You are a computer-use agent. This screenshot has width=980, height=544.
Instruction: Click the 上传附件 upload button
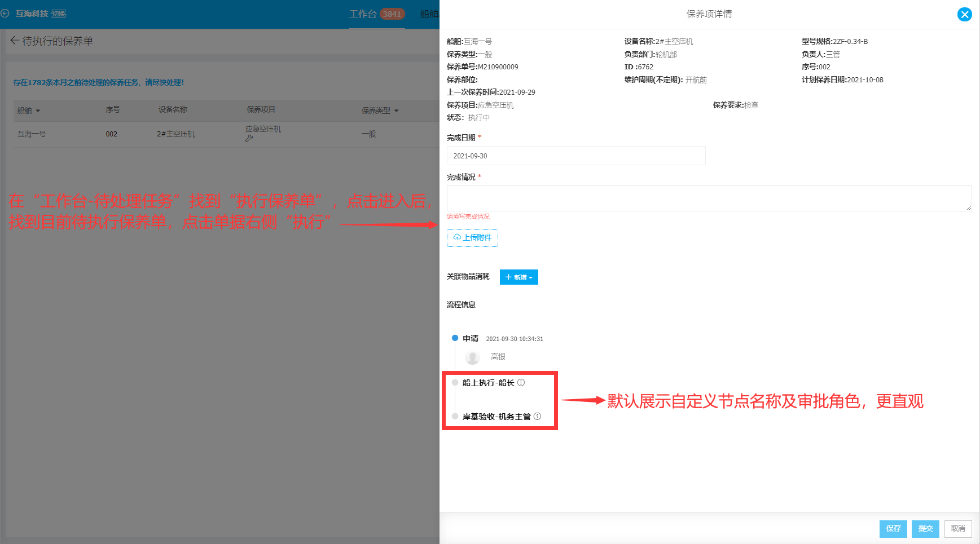(472, 238)
